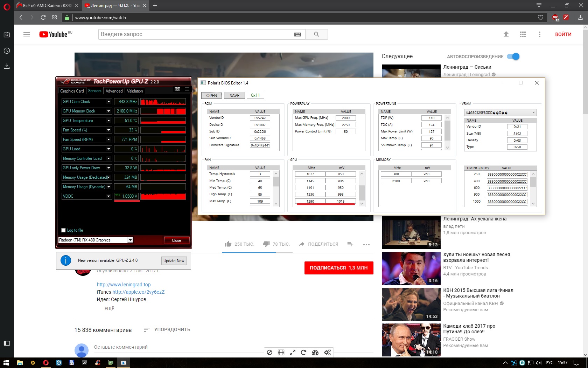The image size is (588, 368).
Task: Expand the GPU Load sensor dropdown
Action: (109, 149)
